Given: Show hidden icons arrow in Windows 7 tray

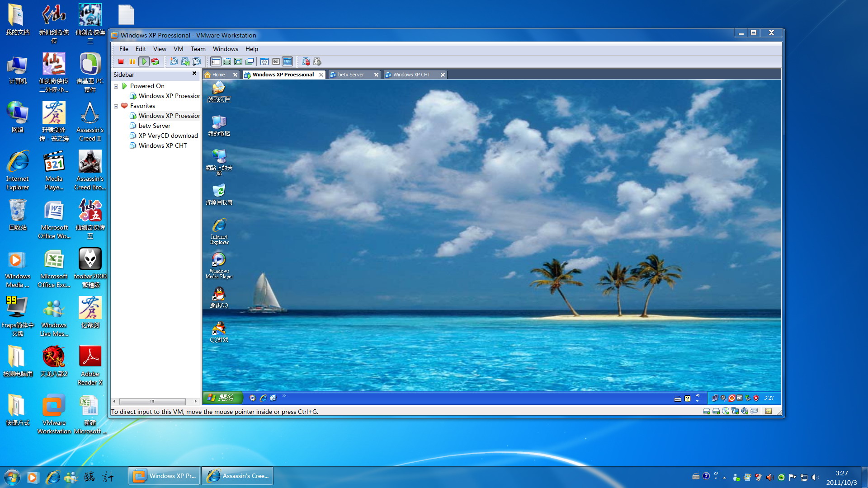Looking at the screenshot, I should 725,477.
